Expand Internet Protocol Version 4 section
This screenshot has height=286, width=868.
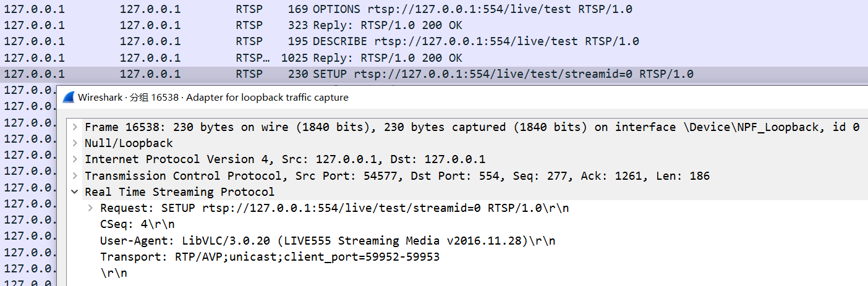(x=75, y=159)
